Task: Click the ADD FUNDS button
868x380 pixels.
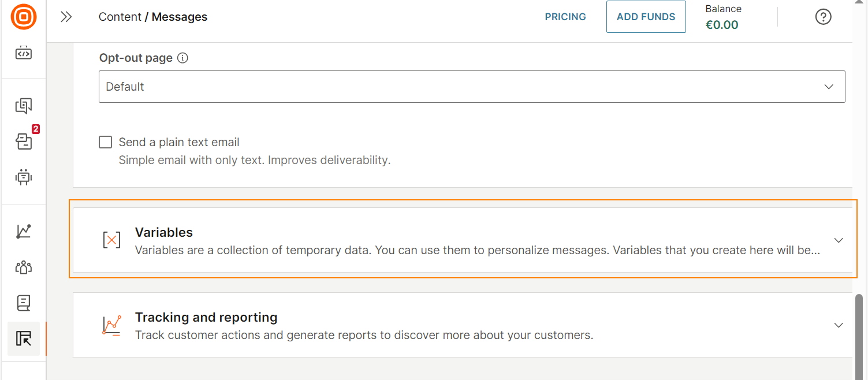Action: [x=646, y=17]
